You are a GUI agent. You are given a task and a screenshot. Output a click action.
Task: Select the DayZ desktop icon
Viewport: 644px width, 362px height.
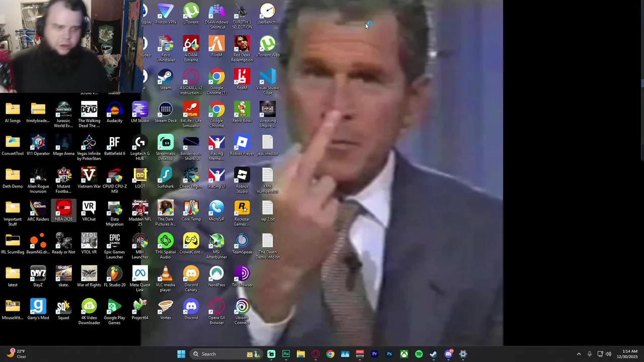pos(38,277)
